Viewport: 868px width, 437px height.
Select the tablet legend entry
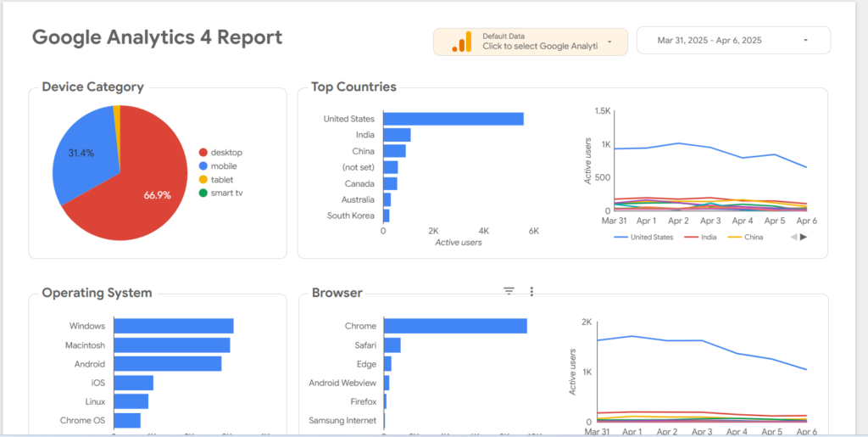(222, 180)
